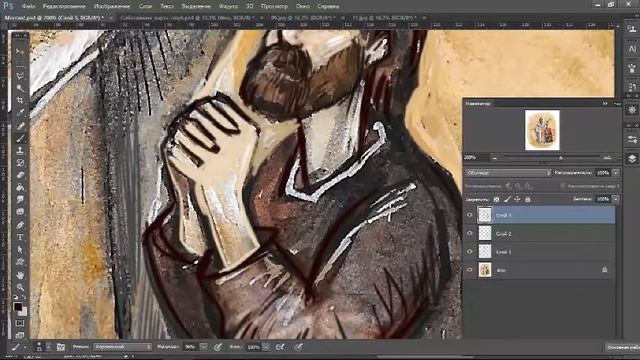Select the Zoom tool in toolbox
Viewport: 640px width, 360px height.
click(x=20, y=287)
